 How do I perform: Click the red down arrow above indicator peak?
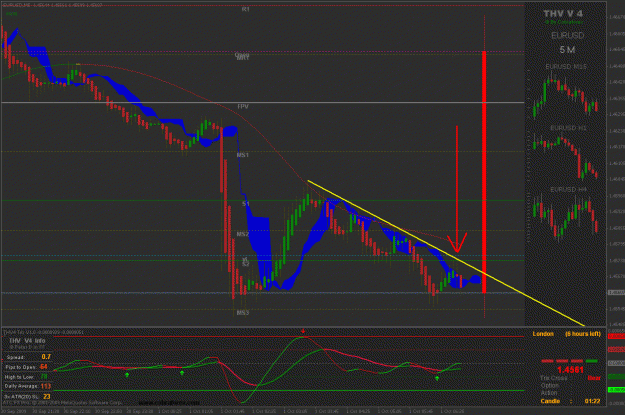click(303, 331)
